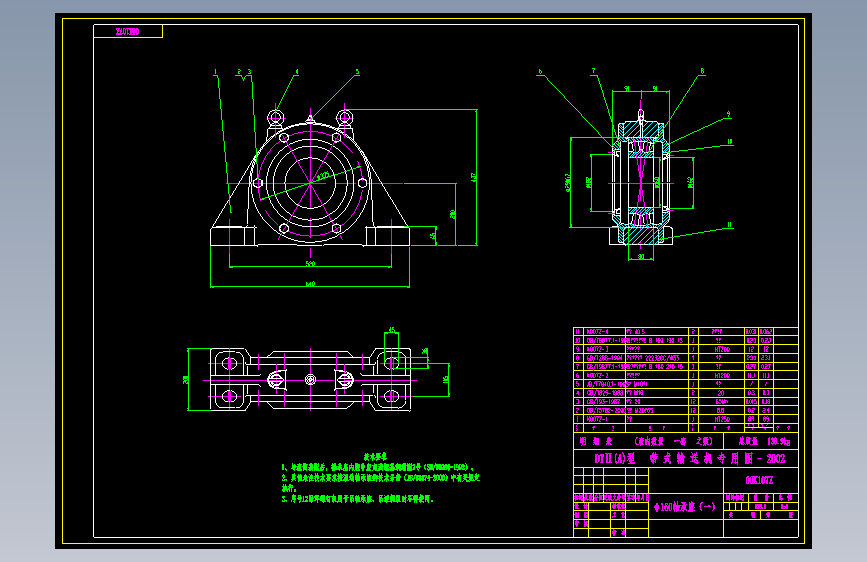This screenshot has width=867, height=562.
Task: Click part callout number 6 in the section view
Action: point(540,72)
